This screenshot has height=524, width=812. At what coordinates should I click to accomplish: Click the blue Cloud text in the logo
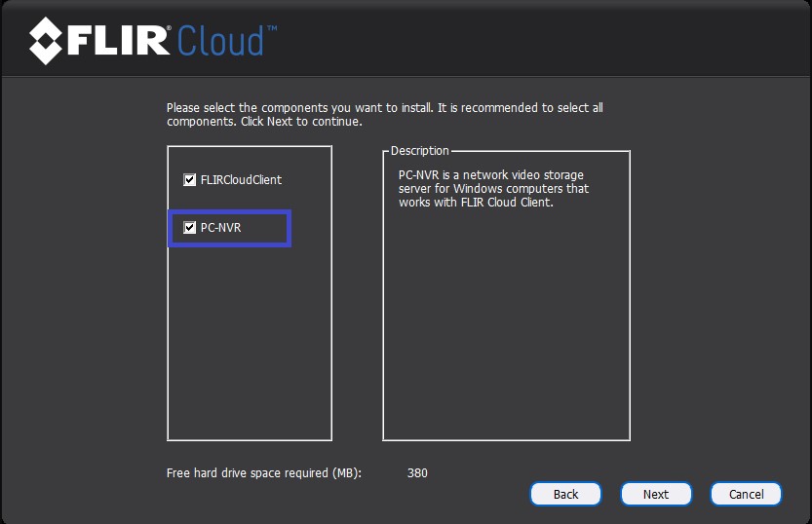(220, 41)
